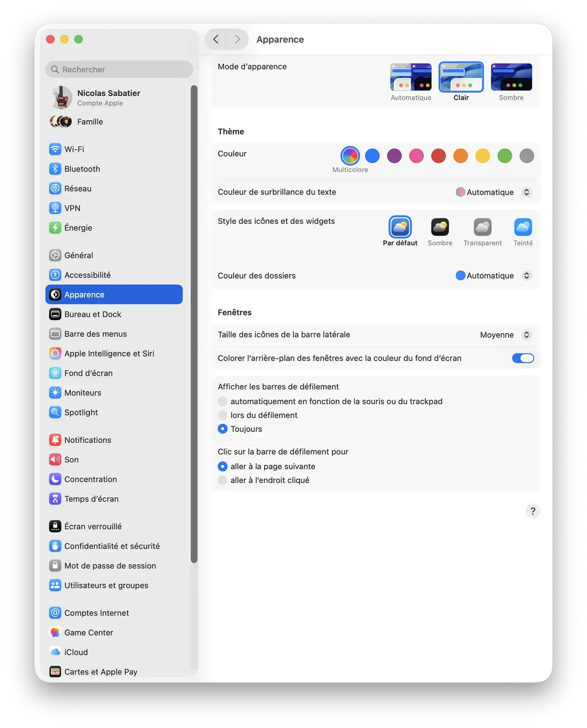
Task: Open the Bluetooth settings pane
Action: (82, 169)
